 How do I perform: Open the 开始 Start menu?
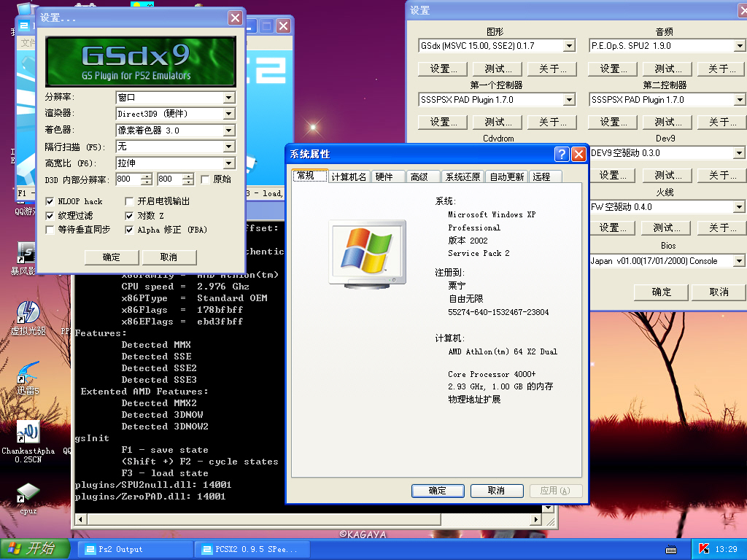(34, 549)
